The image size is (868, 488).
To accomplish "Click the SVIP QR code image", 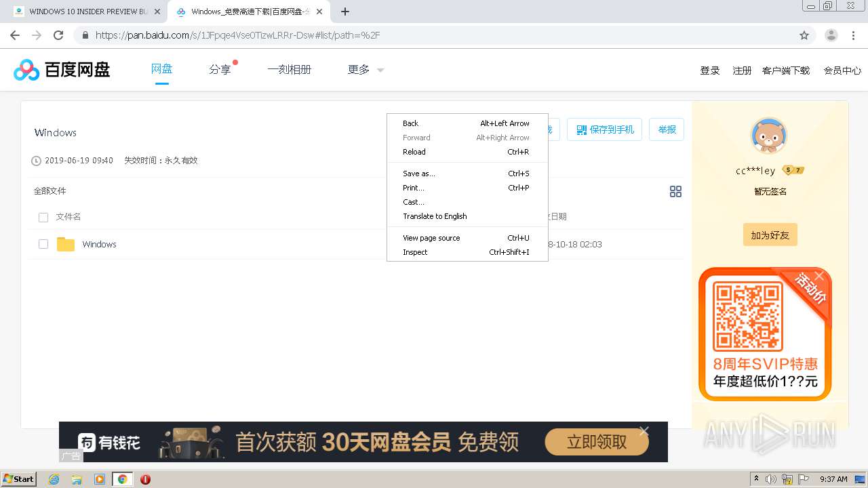I will pyautogui.click(x=748, y=316).
